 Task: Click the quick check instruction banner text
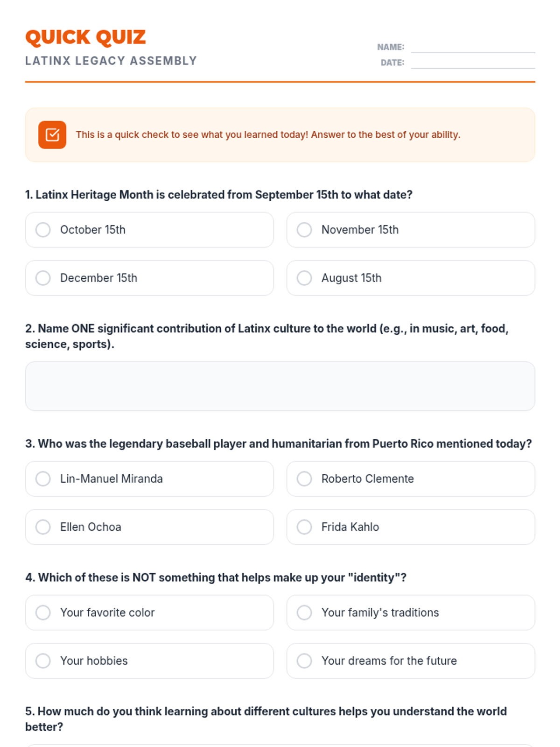point(268,135)
